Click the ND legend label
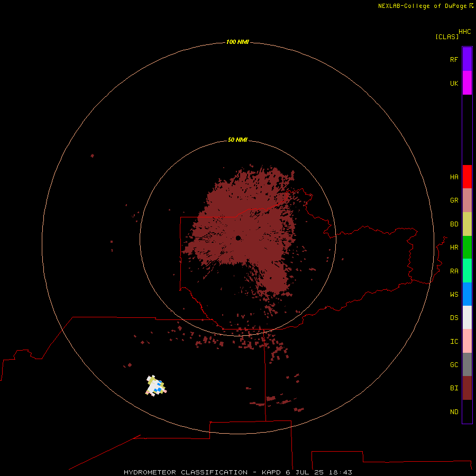 point(454,412)
